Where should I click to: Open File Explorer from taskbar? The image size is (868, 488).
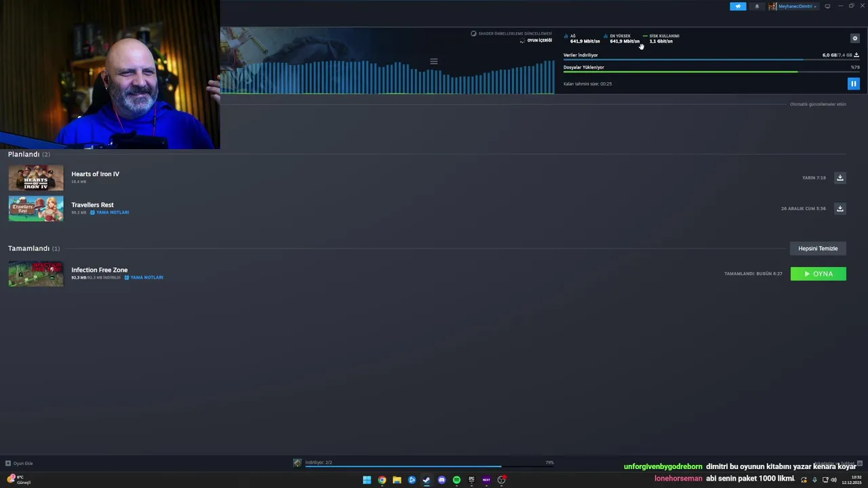pyautogui.click(x=397, y=480)
